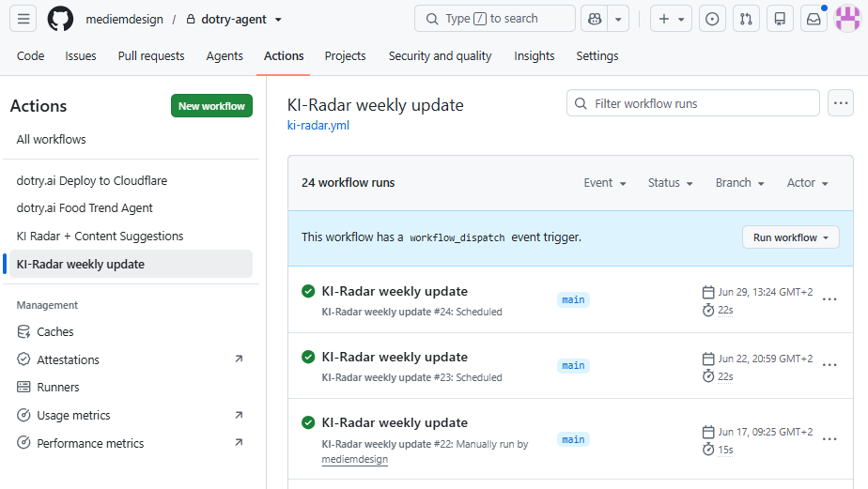This screenshot has height=489, width=868.
Task: Open KI Radar + Content Suggestions workflow
Action: (x=132, y=237)
